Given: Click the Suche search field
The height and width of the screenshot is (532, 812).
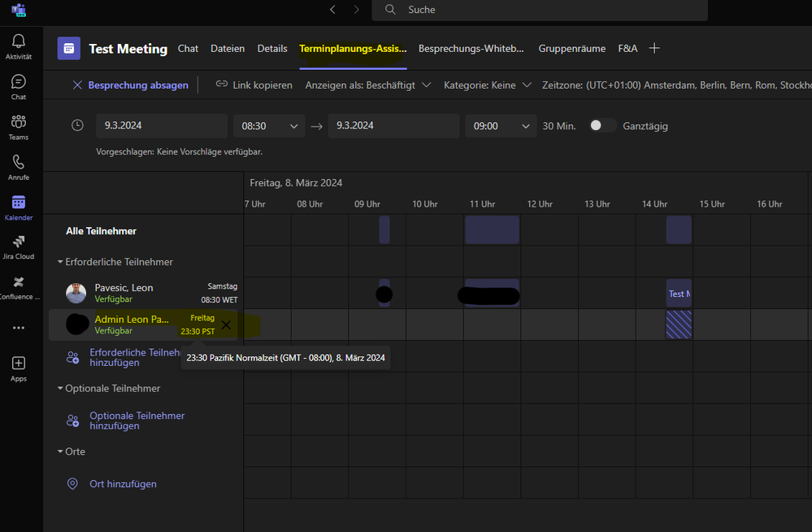Looking at the screenshot, I should [x=540, y=10].
